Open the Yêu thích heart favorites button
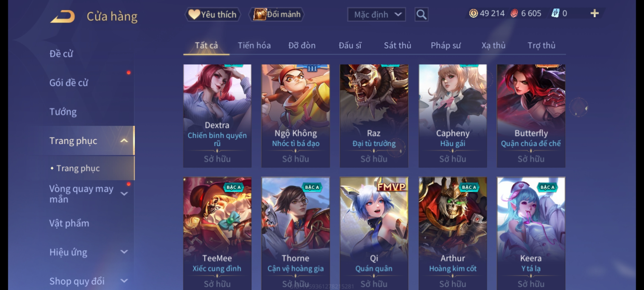 [213, 15]
